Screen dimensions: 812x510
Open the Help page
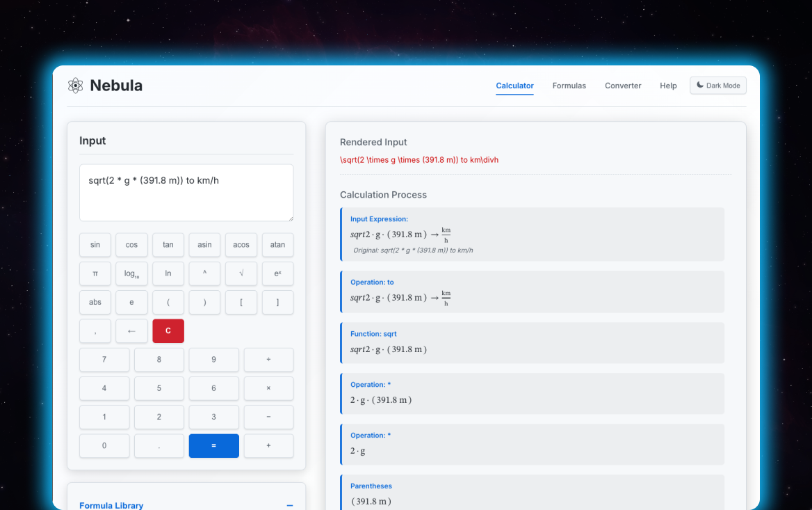[668, 86]
